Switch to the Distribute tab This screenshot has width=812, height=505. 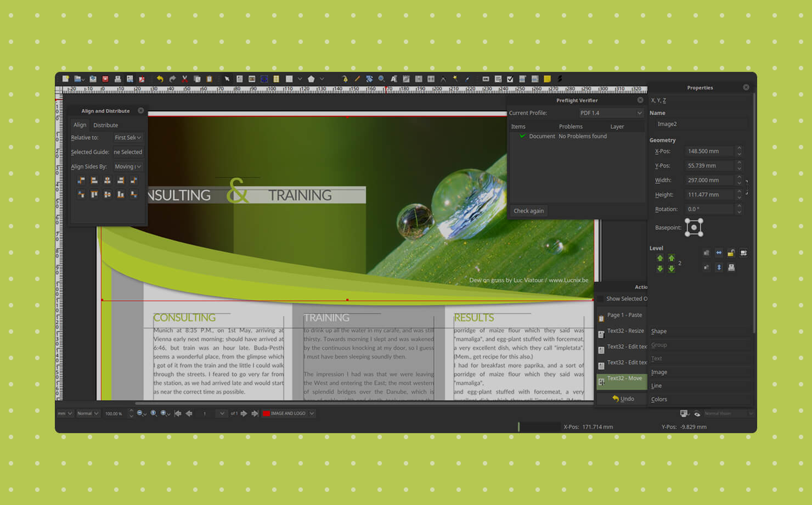[x=105, y=125]
